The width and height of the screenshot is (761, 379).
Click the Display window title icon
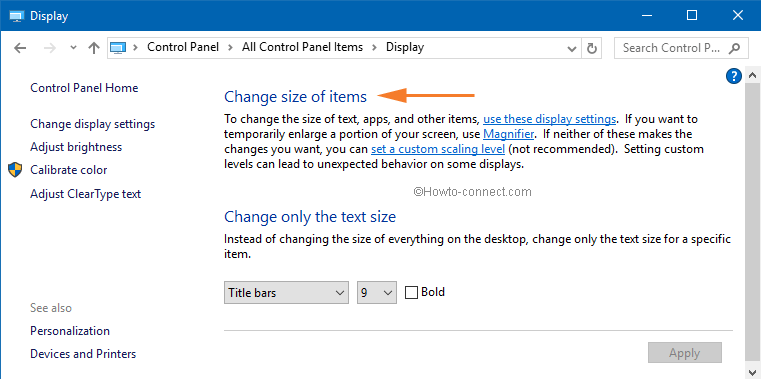click(x=17, y=16)
